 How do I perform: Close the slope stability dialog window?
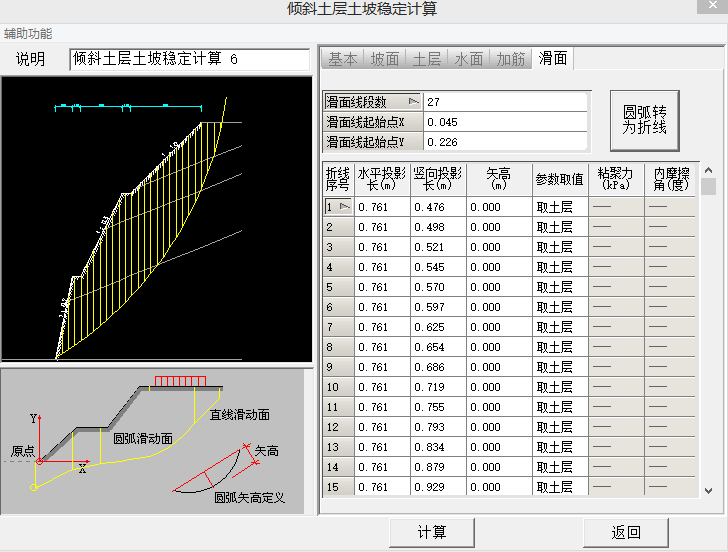coord(711,9)
